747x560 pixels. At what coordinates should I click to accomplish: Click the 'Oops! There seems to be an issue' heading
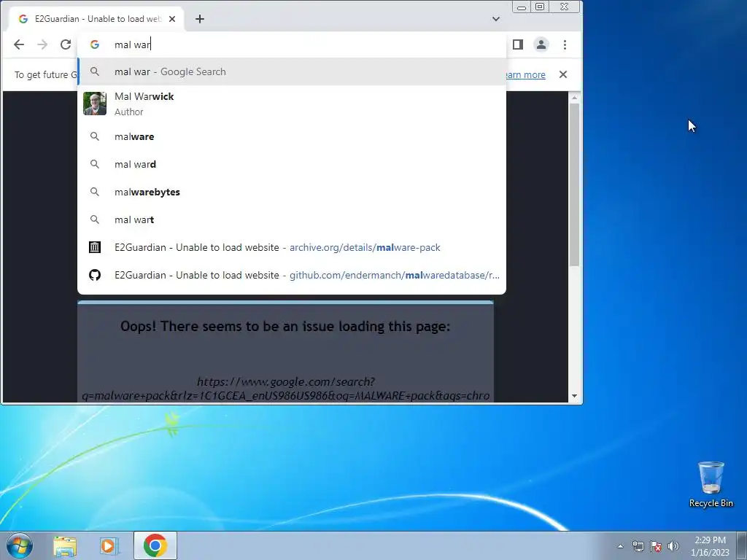(x=285, y=326)
